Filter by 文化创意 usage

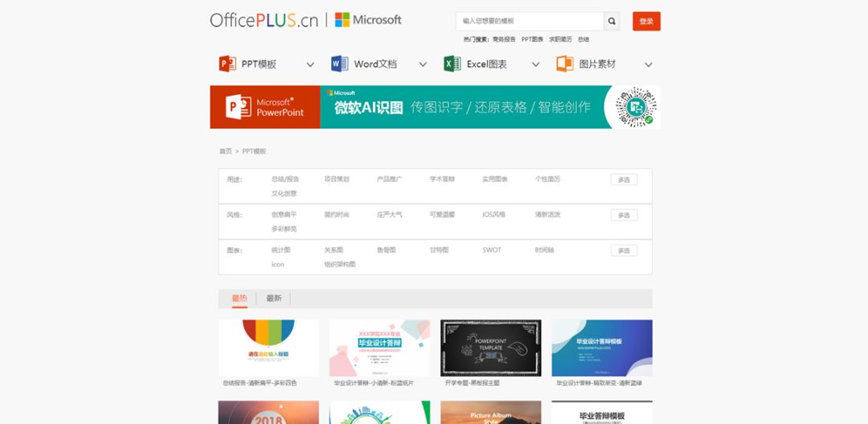(284, 193)
